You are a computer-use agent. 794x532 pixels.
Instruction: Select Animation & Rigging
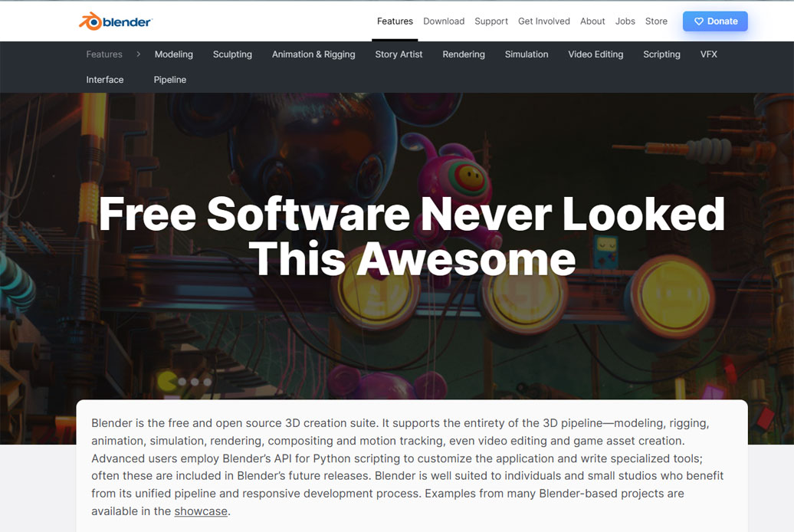313,54
